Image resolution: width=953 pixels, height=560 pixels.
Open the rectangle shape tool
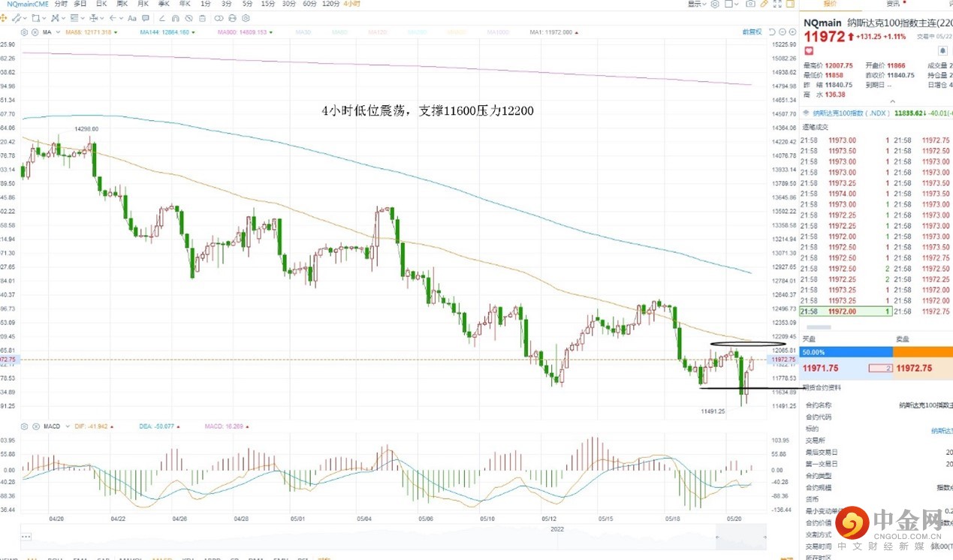(x=35, y=18)
